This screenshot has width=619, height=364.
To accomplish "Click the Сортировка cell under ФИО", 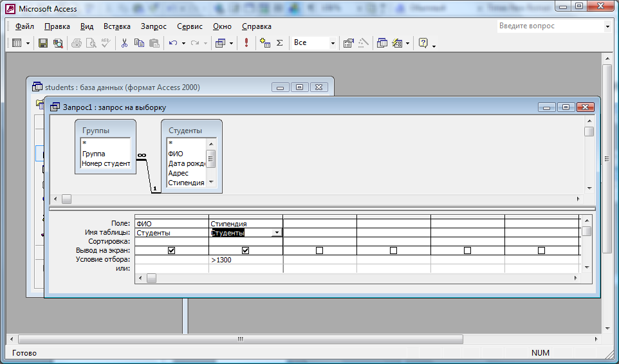I will (172, 241).
